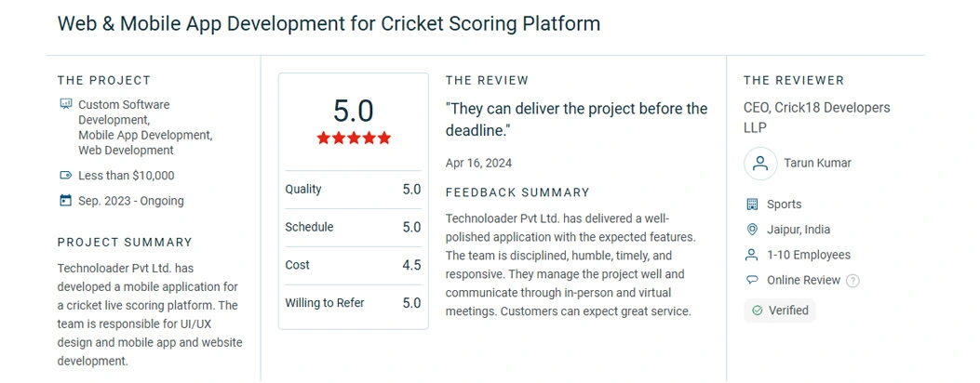
Task: Select the Willing to Refer row
Action: click(353, 303)
